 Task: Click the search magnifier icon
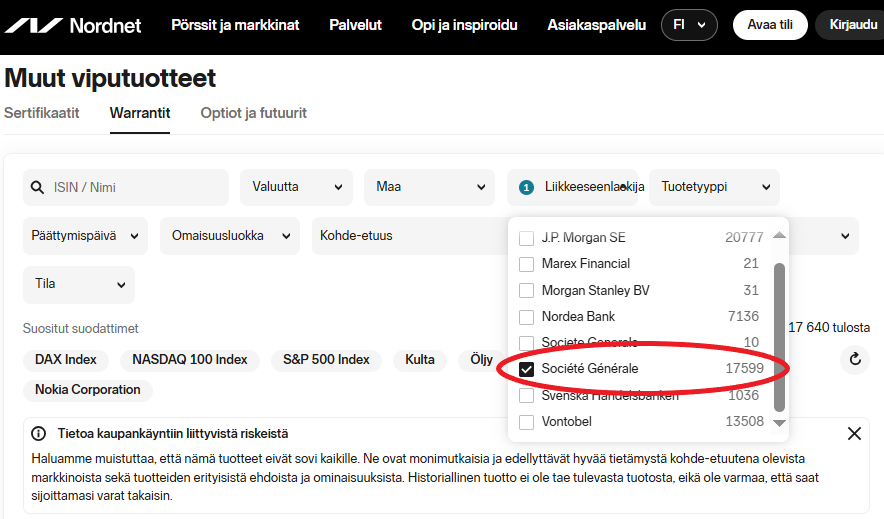point(37,187)
